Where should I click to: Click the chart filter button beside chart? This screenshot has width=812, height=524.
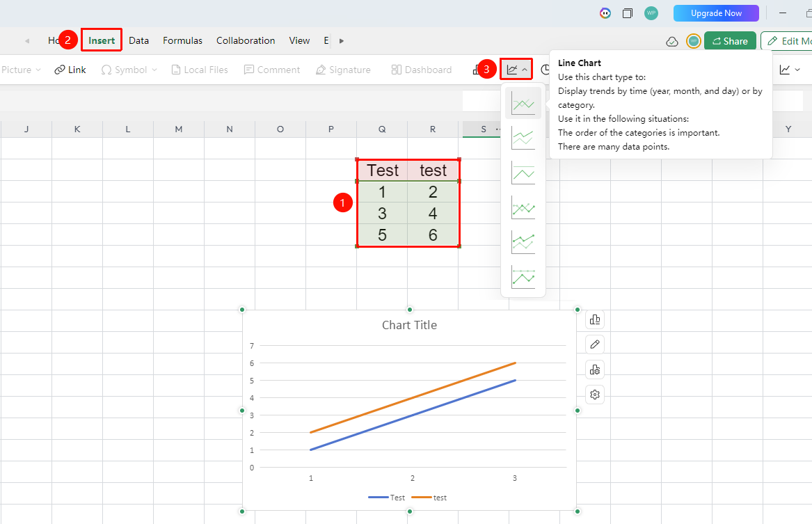click(x=595, y=370)
